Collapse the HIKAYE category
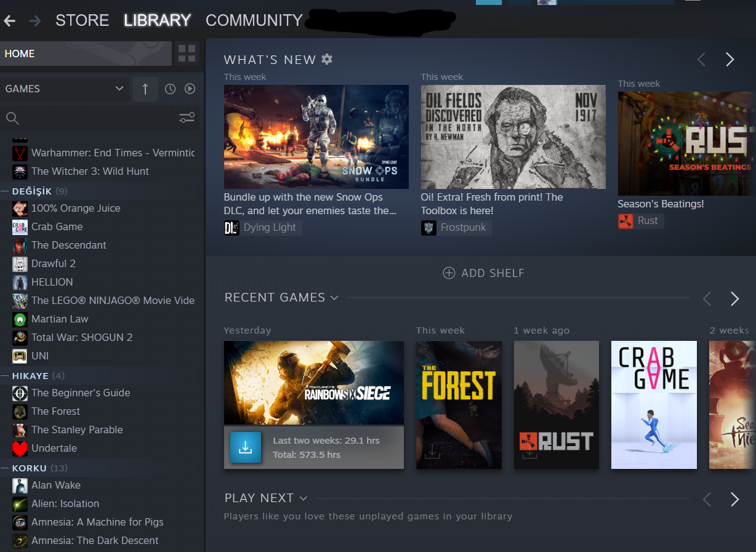Image resolution: width=756 pixels, height=552 pixels. pos(6,376)
